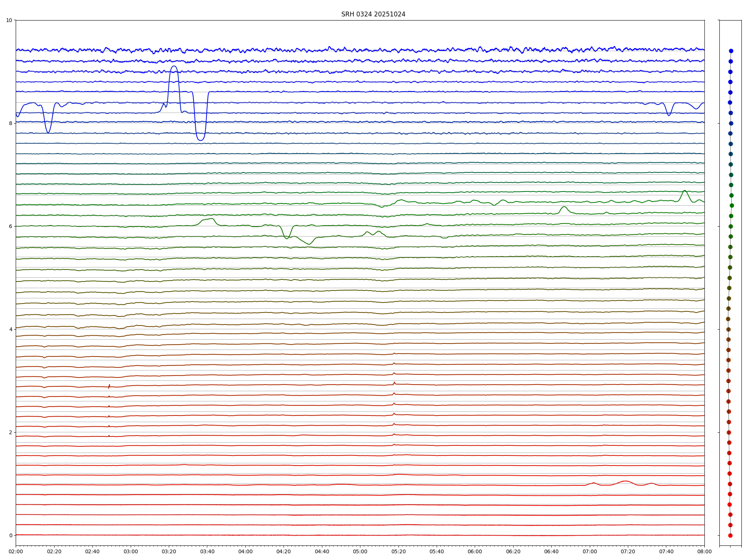Click the blue dip near 02:15
The width and height of the screenshot is (747, 560).
tap(48, 132)
